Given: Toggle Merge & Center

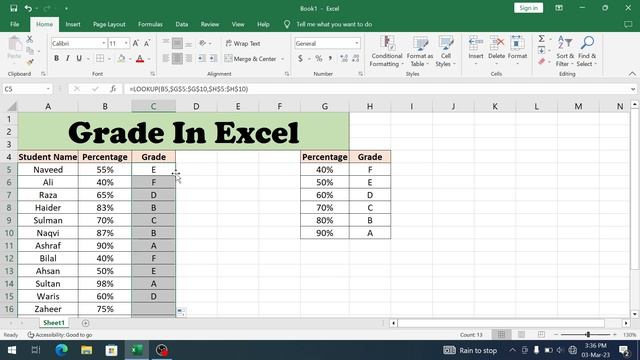Looking at the screenshot, I should [x=250, y=58].
